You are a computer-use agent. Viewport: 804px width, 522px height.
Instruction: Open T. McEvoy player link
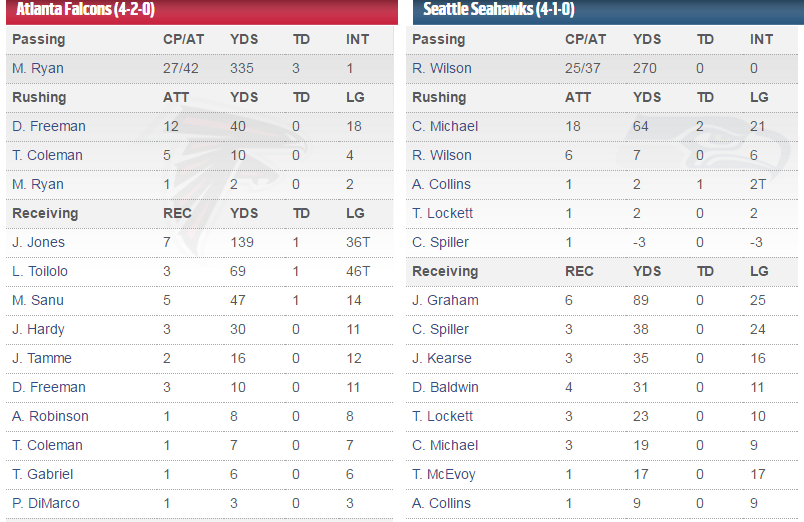pyautogui.click(x=445, y=474)
